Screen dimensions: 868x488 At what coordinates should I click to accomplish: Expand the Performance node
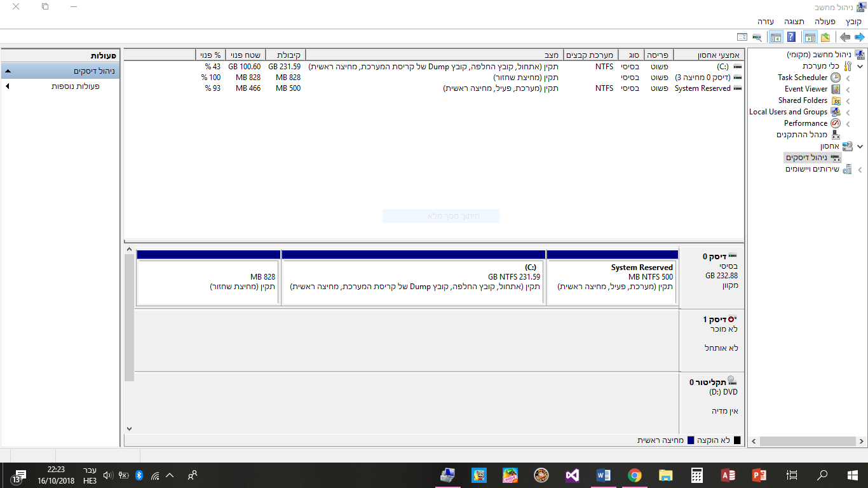coord(848,123)
